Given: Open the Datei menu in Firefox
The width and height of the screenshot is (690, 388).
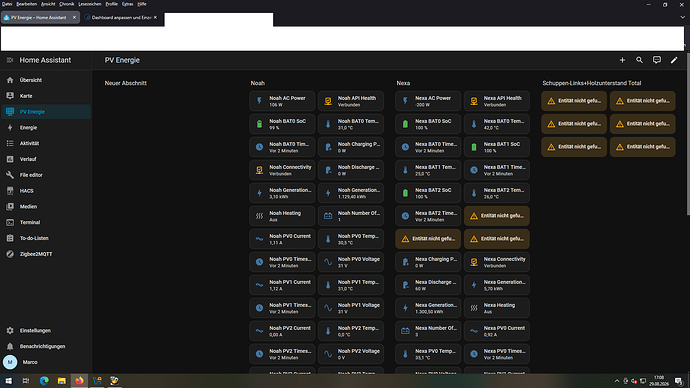Looking at the screenshot, I should point(7,4).
